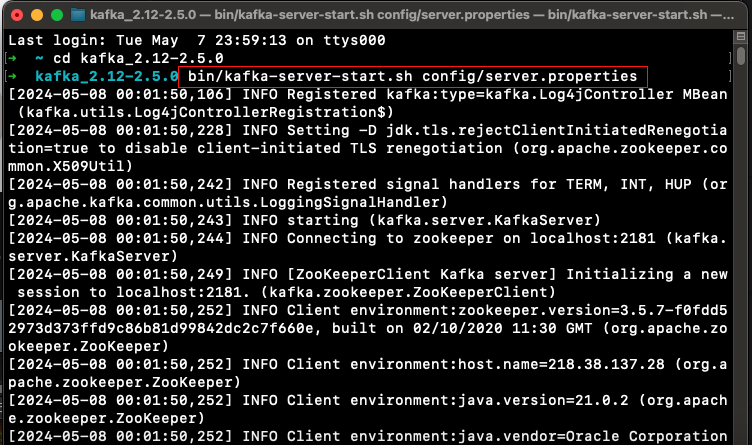752x445 pixels.
Task: Click the terminal scrollbar thumb
Action: [741, 56]
